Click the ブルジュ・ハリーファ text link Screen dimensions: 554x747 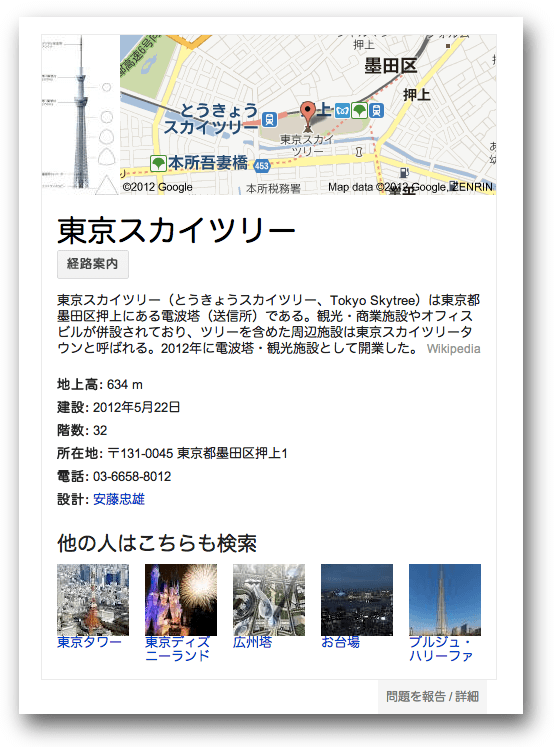pos(441,649)
